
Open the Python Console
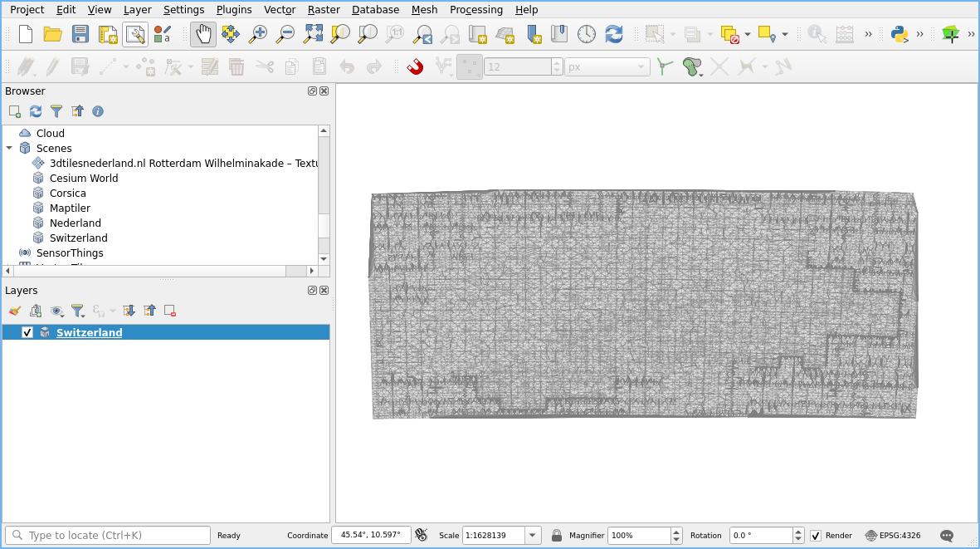tap(899, 35)
